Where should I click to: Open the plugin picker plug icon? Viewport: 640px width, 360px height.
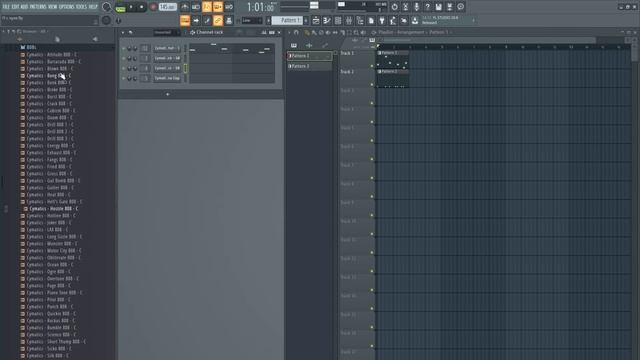382,20
